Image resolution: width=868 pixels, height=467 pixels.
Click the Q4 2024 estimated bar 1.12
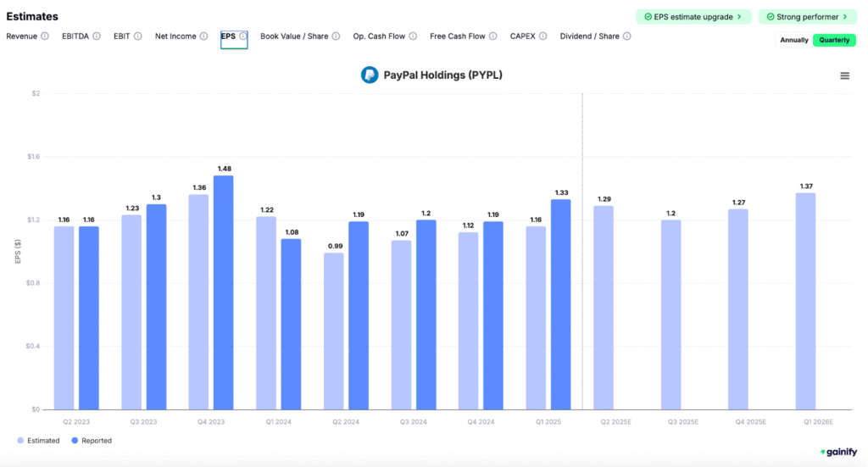point(468,321)
